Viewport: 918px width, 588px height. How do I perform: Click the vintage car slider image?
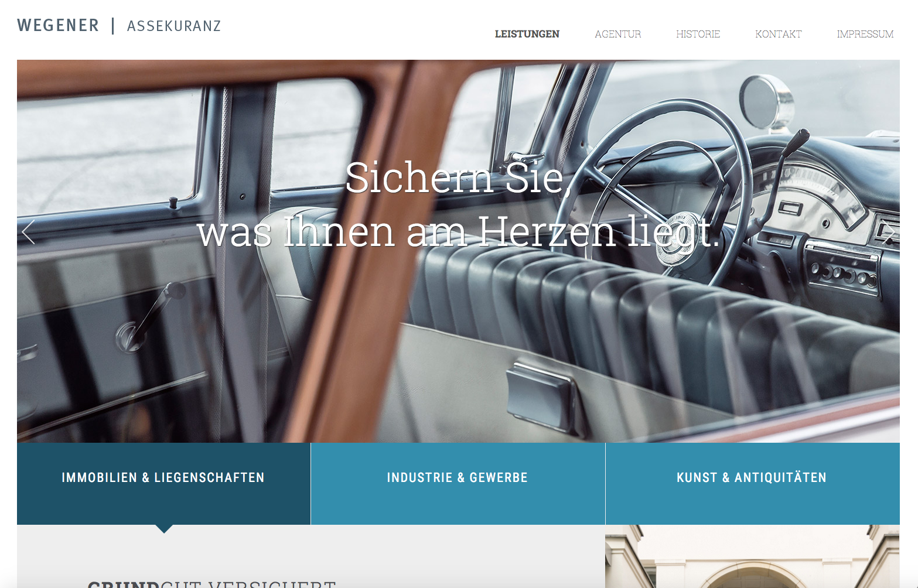pos(458,251)
